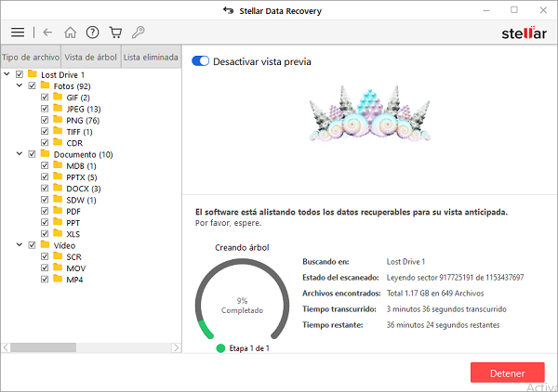Click the TIFF folder icon
The image size is (558, 392).
coord(58,131)
